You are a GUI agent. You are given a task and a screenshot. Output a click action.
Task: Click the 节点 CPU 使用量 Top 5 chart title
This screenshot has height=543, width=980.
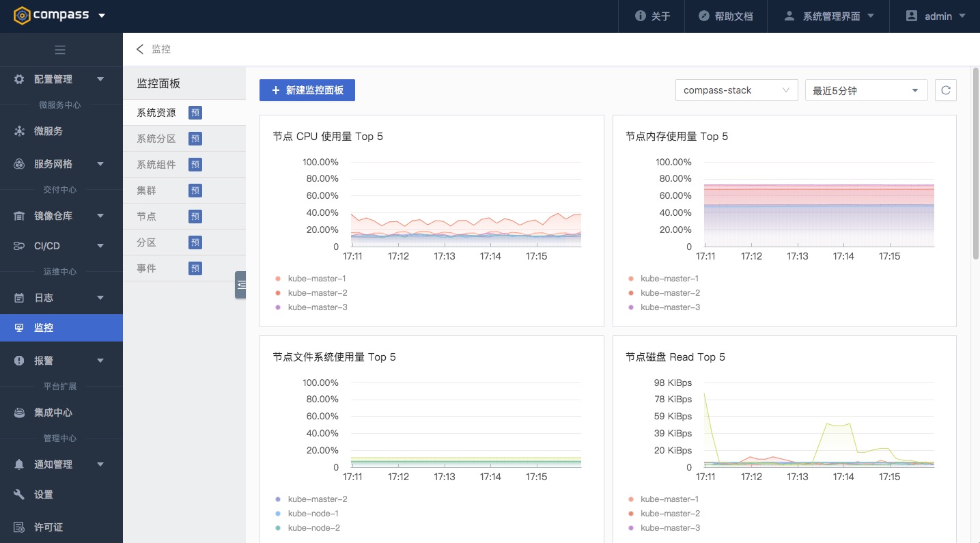click(328, 137)
